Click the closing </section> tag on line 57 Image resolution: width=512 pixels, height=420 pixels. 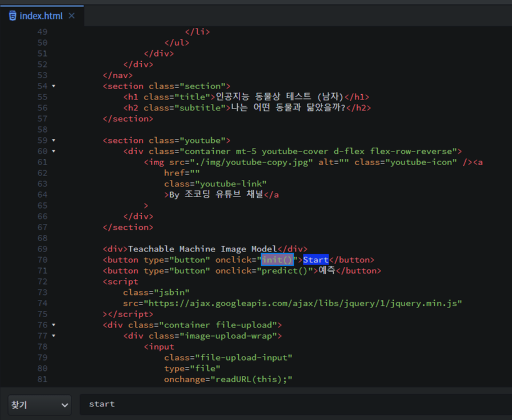click(128, 119)
